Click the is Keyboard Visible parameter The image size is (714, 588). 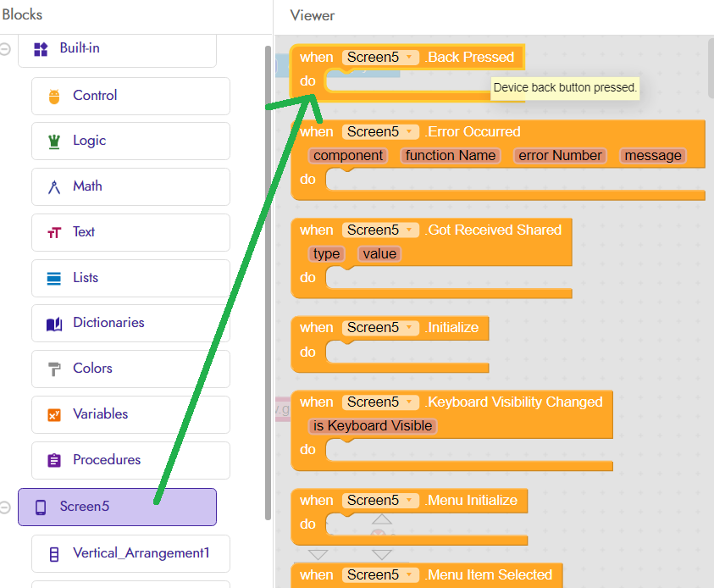coord(373,426)
